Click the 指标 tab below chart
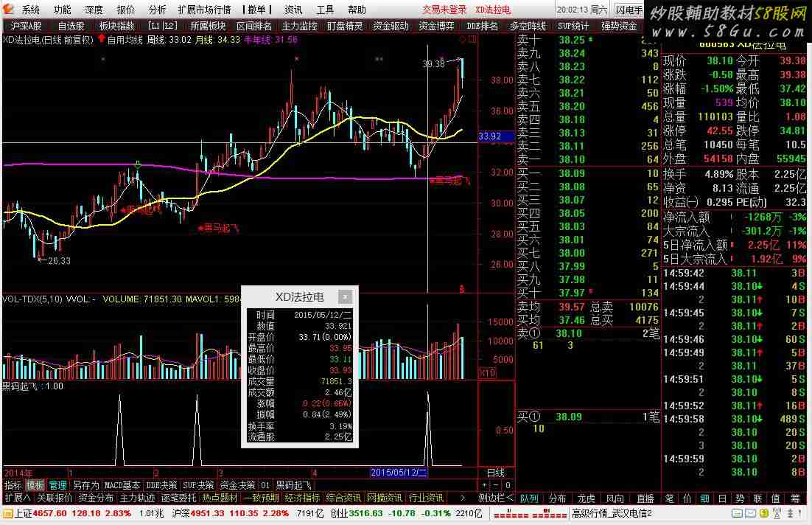The image size is (812, 525). coord(13,485)
